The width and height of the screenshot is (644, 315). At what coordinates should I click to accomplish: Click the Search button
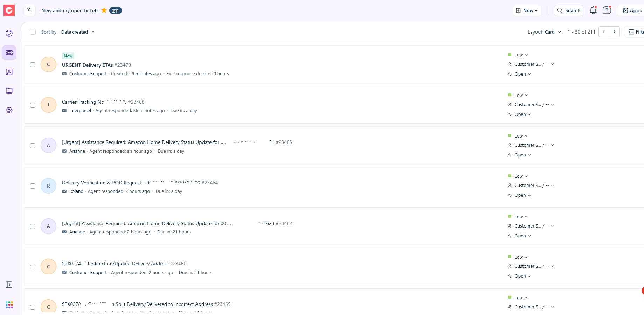(x=569, y=10)
